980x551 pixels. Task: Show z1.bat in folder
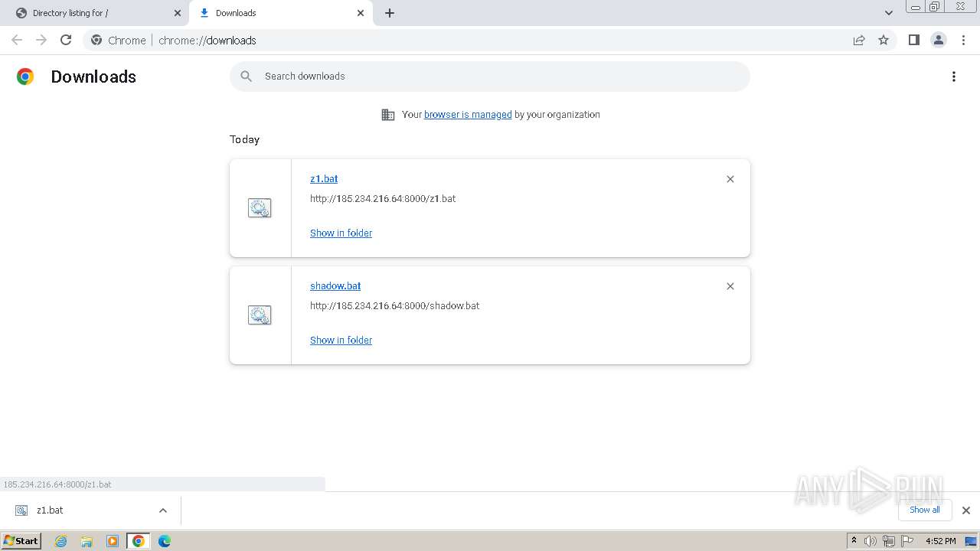point(341,233)
